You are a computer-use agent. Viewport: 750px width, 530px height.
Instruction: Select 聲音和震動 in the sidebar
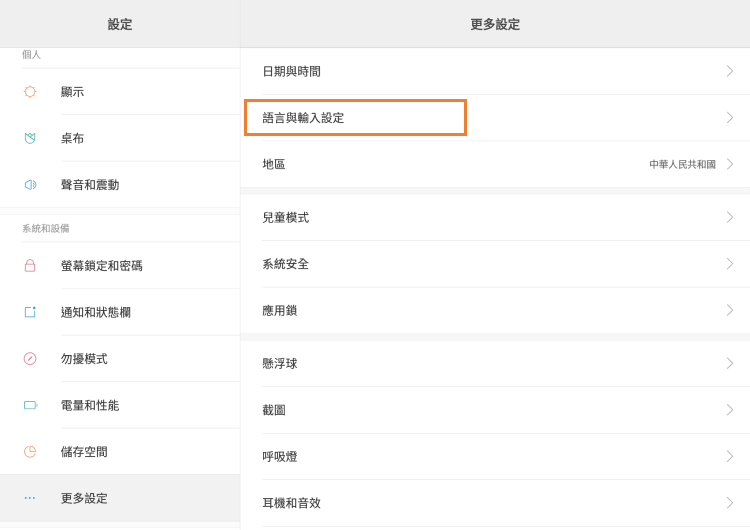(120, 185)
